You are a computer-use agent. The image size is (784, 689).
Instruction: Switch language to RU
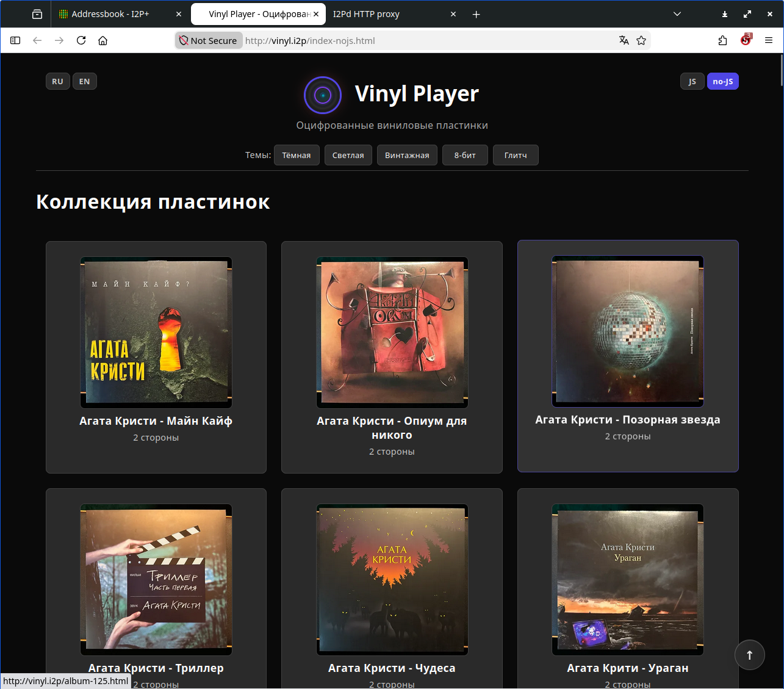pyautogui.click(x=57, y=81)
